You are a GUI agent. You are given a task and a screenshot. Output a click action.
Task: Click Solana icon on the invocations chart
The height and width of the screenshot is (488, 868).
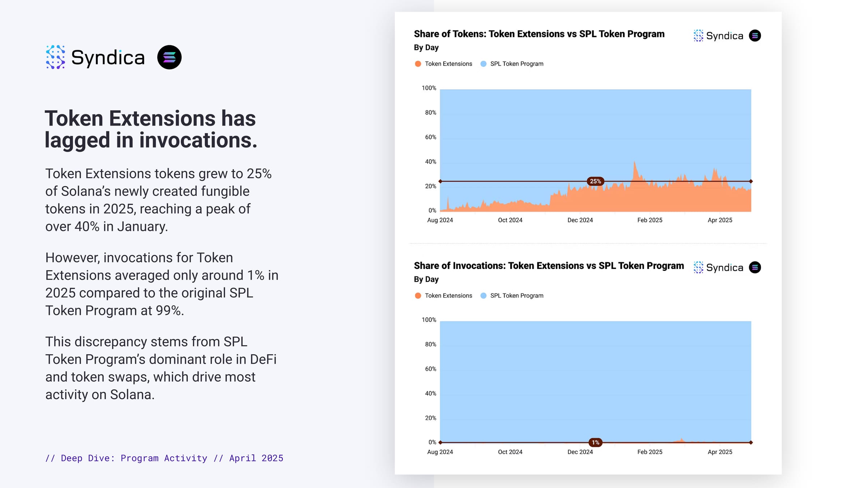click(755, 267)
